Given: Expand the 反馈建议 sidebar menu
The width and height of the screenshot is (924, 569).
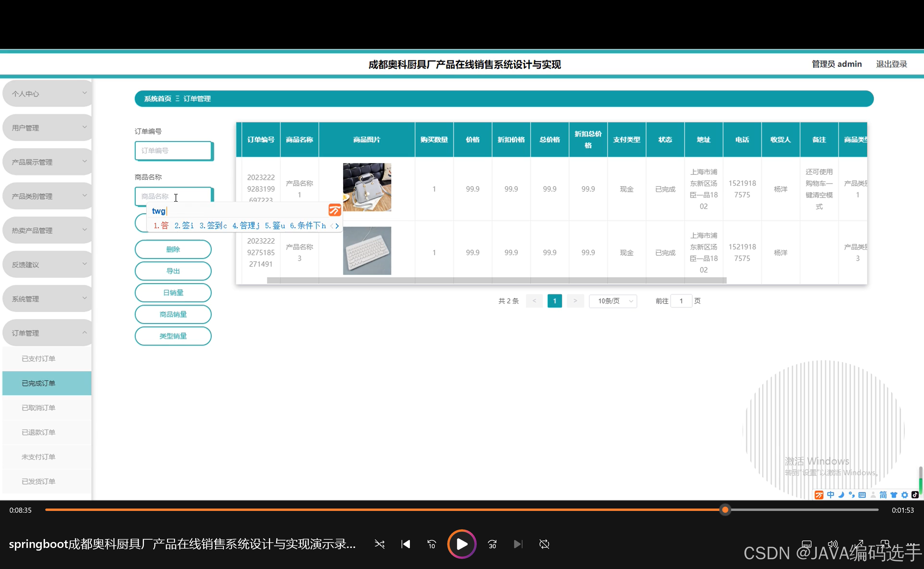Looking at the screenshot, I should tap(47, 265).
